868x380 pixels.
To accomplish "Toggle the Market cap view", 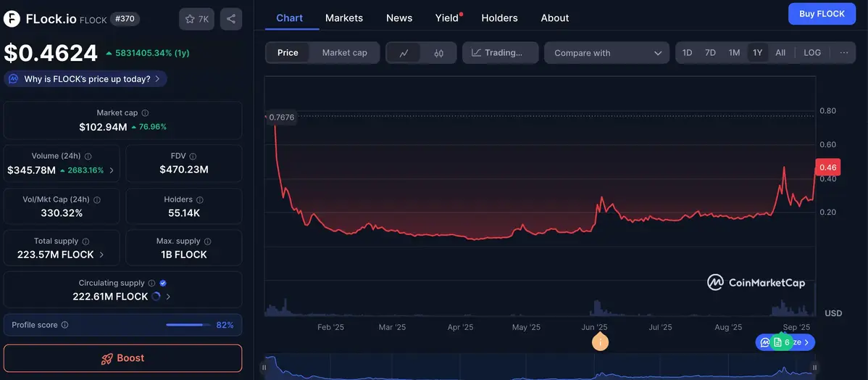I will [344, 53].
